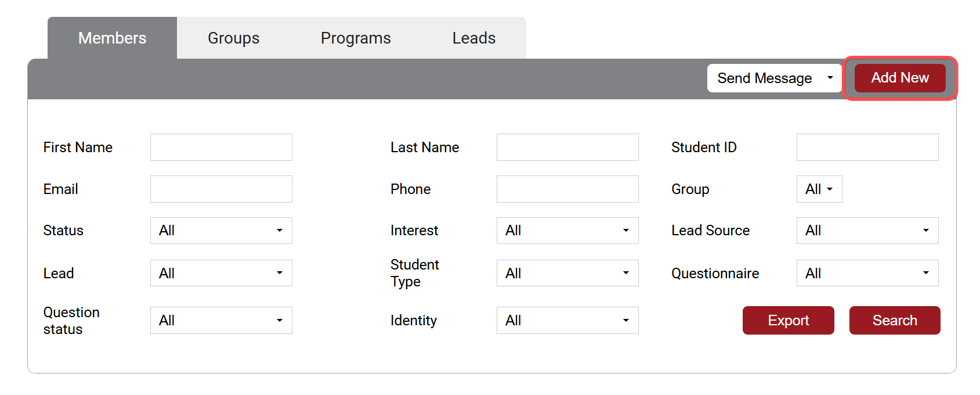Open the Send Message dropdown

(x=774, y=78)
